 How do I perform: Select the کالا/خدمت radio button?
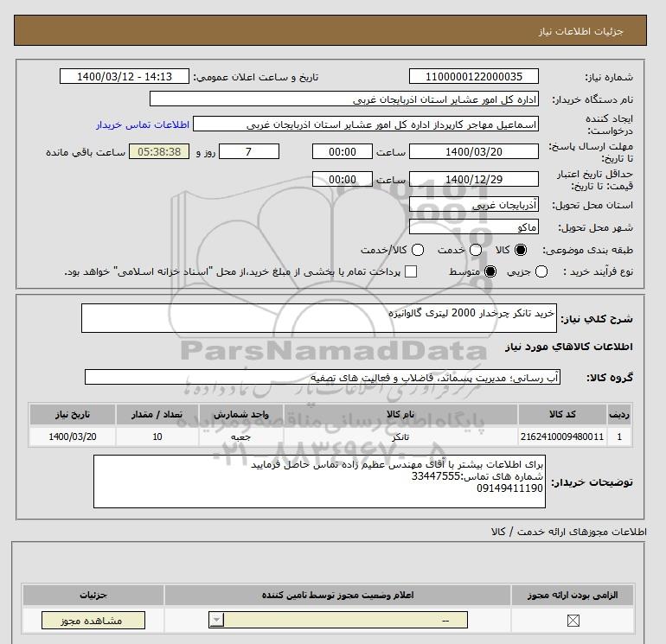click(418, 250)
